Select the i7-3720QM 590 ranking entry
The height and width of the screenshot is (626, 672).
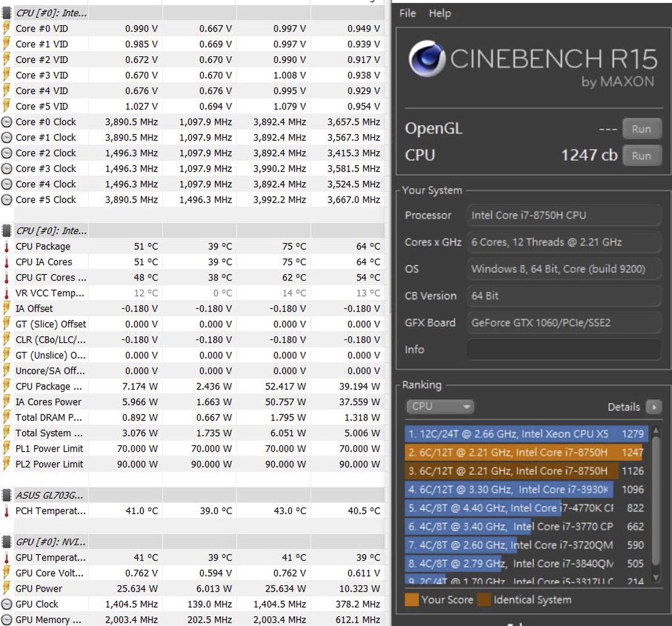526,545
